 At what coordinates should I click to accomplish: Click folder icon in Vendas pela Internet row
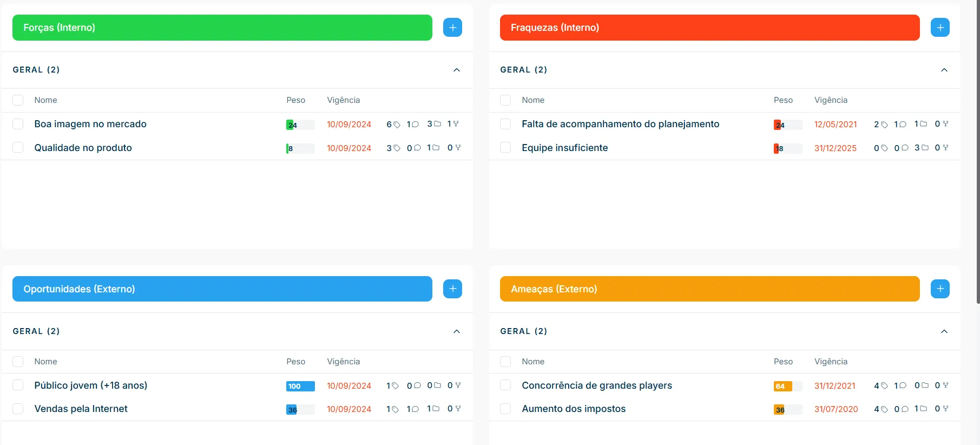[x=436, y=409]
